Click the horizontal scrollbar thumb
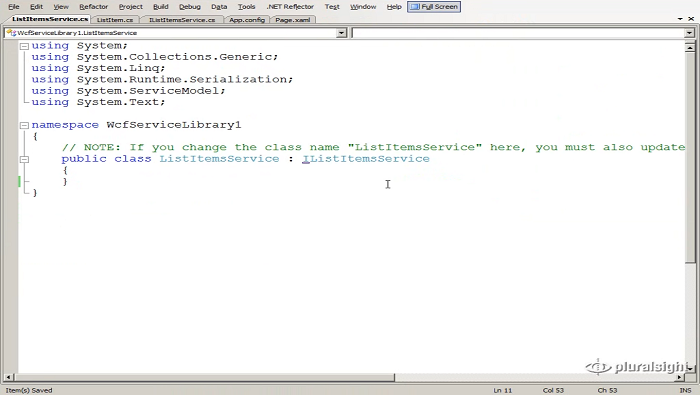Screen dimensions: 700x395 click(204, 378)
